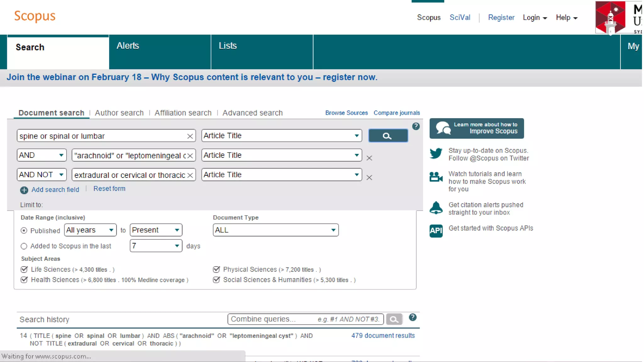Viewport: 644px width, 362px height.
Task: Click the combine queries search icon
Action: click(394, 320)
